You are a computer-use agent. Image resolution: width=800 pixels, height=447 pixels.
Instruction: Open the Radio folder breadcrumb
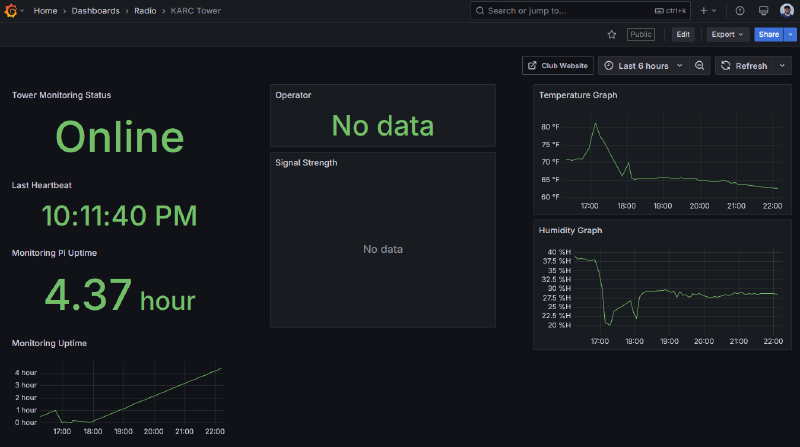(145, 11)
